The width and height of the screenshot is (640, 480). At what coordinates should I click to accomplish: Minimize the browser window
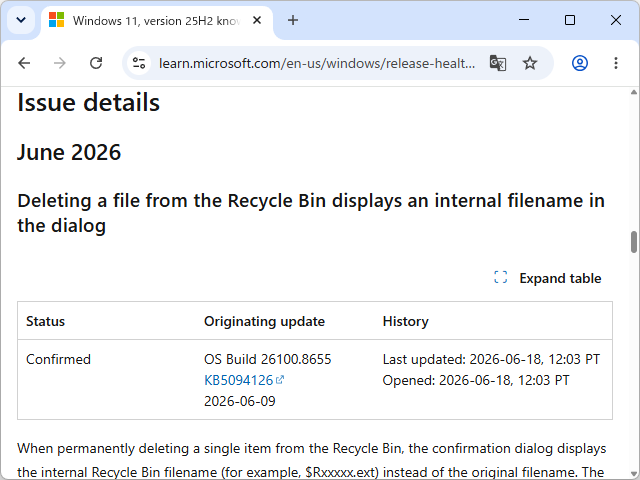click(x=524, y=20)
